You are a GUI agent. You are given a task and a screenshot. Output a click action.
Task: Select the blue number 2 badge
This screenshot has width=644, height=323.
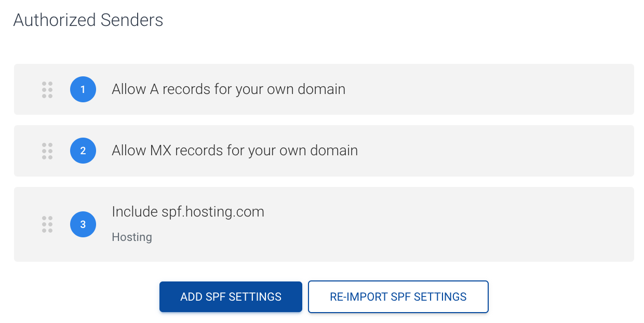point(83,151)
